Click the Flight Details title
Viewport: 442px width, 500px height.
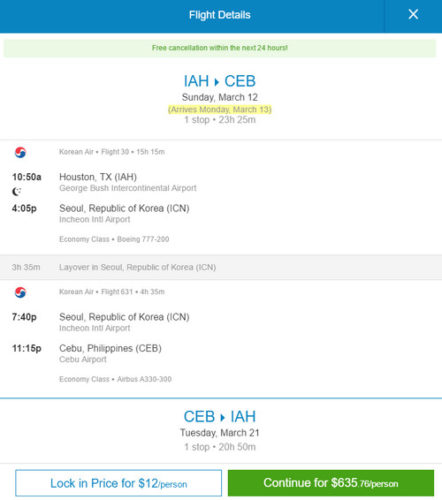click(x=220, y=15)
